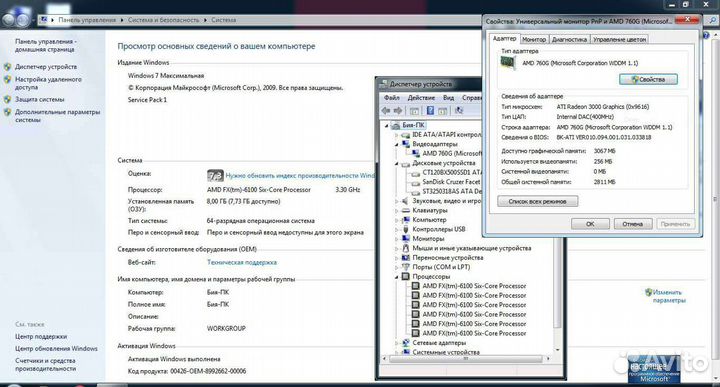Collapse the Видеоадаптеры node

pyautogui.click(x=397, y=144)
